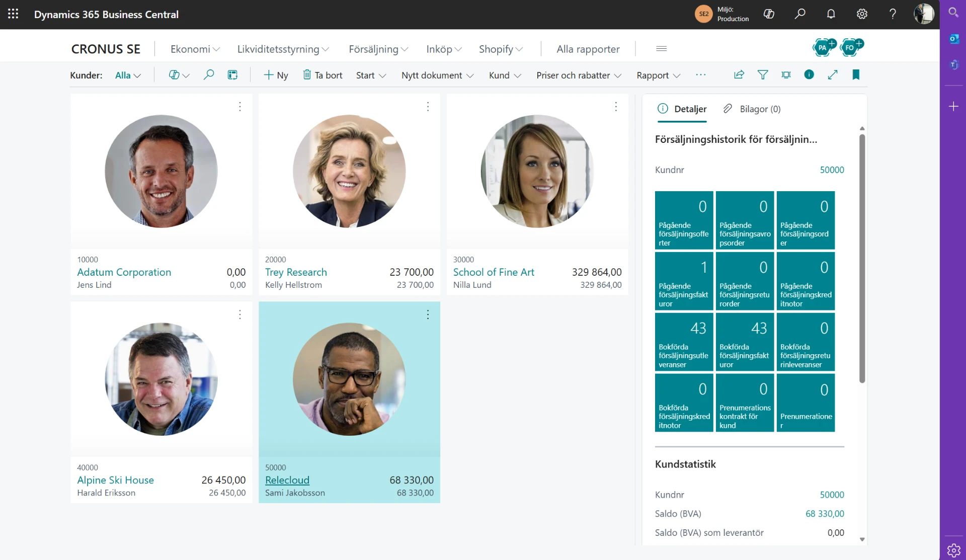The image size is (966, 560).
Task: Open Bokförda försäljningsfakturor tile showing 43
Action: tap(745, 342)
